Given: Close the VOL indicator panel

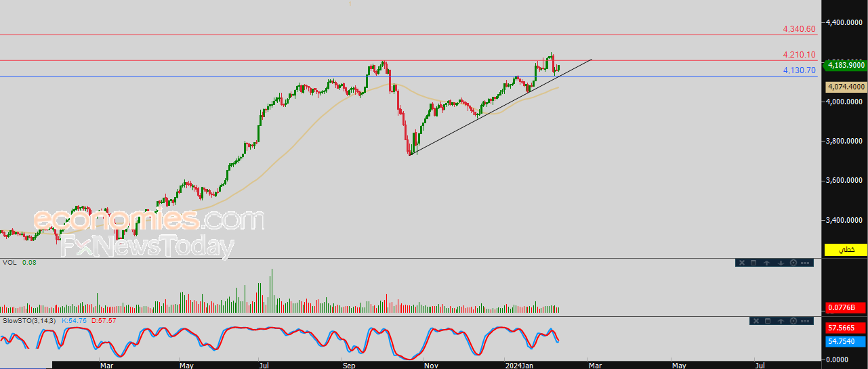Looking at the screenshot, I should [x=742, y=263].
